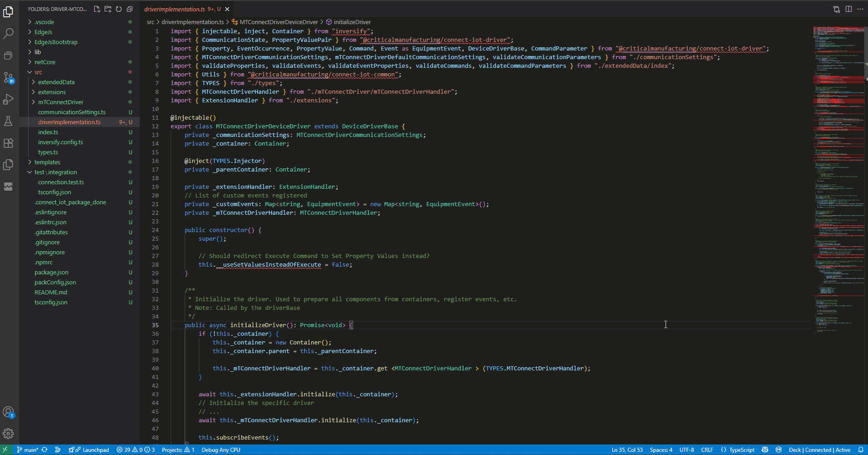Click the main* branch in status bar
The image size is (868, 455).
[x=28, y=450]
